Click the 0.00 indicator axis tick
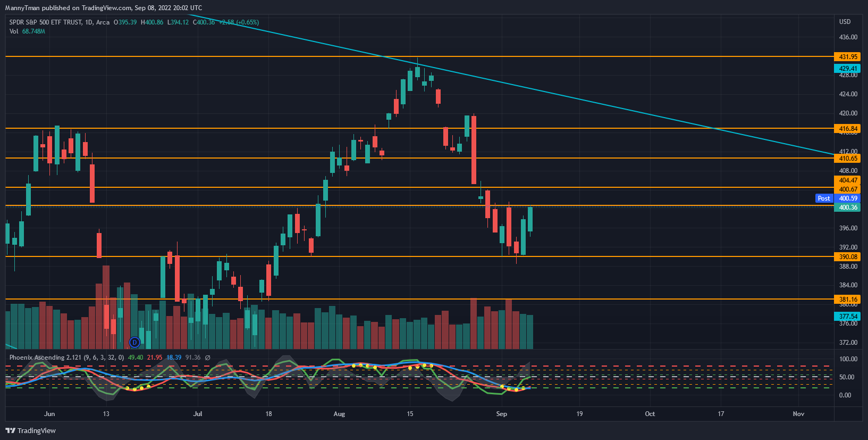The image size is (868, 440). [x=845, y=395]
